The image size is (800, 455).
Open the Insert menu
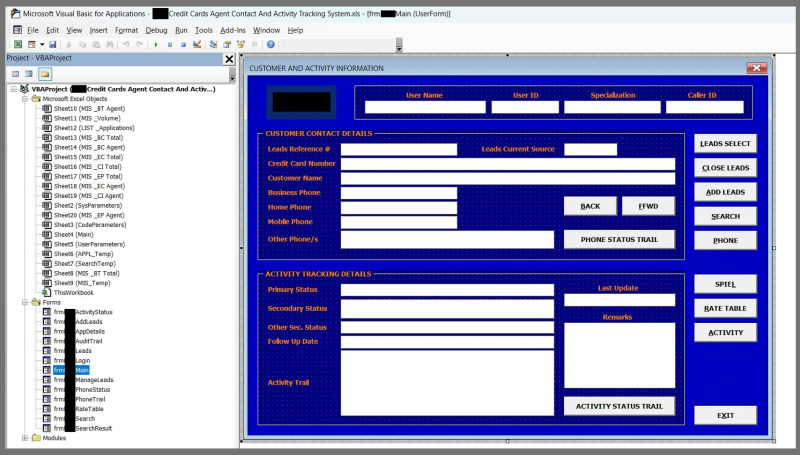click(98, 30)
